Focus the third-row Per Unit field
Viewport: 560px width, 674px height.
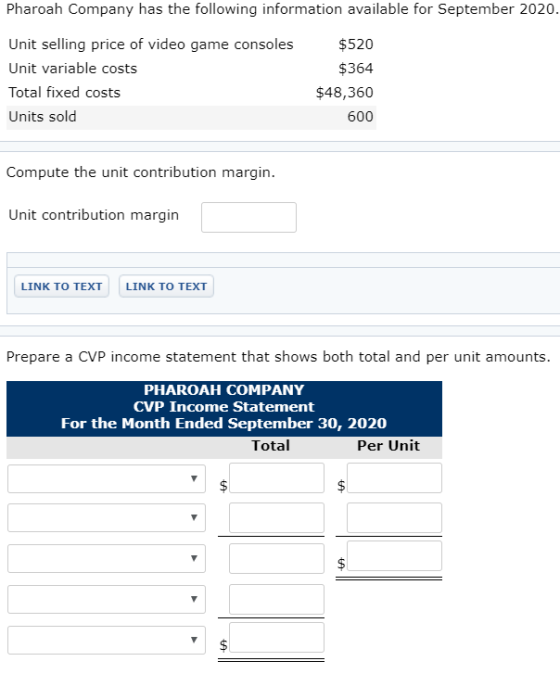click(394, 556)
